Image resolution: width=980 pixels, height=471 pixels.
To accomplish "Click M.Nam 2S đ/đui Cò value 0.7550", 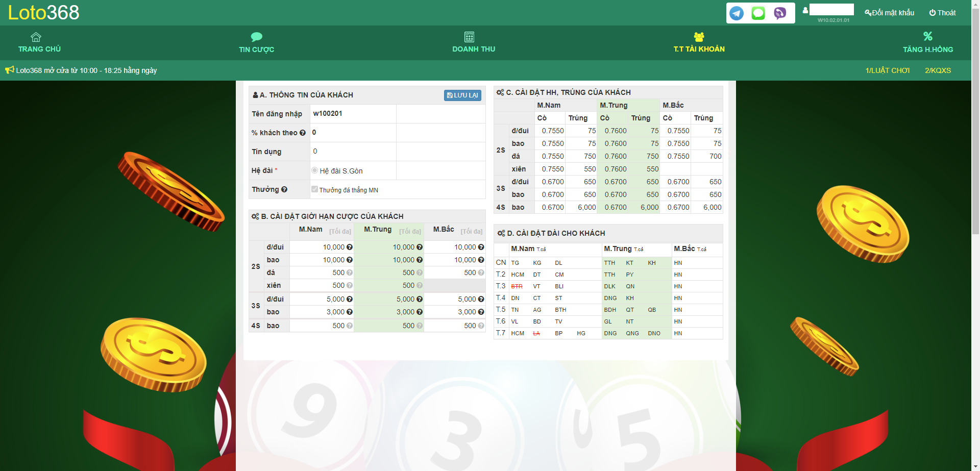I will click(553, 131).
